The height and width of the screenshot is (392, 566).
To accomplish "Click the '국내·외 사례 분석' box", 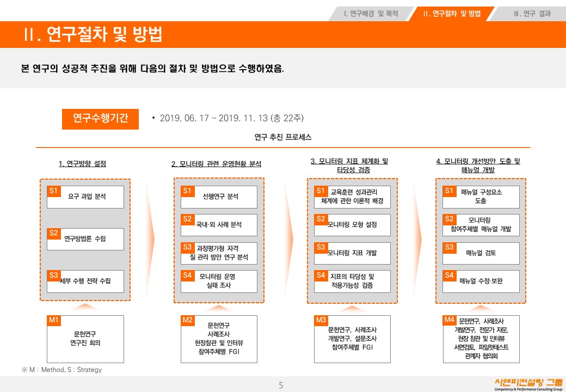I will [219, 225].
